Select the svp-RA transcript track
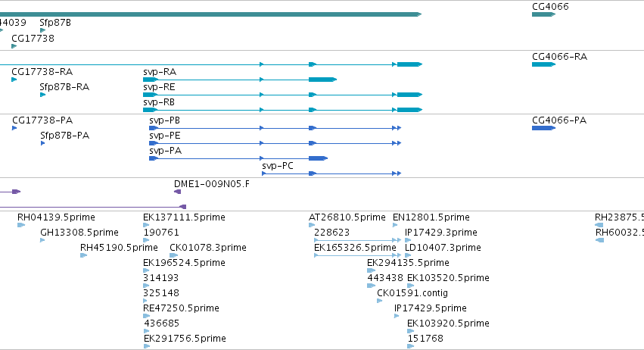The width and height of the screenshot is (644, 350). pos(240,80)
